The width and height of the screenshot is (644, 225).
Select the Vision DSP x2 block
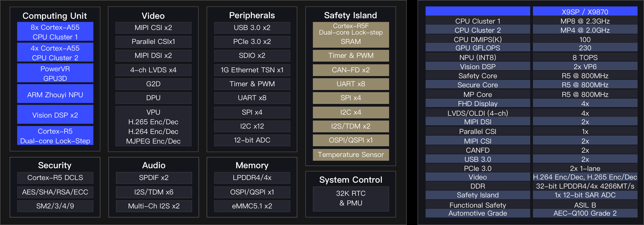pos(55,115)
